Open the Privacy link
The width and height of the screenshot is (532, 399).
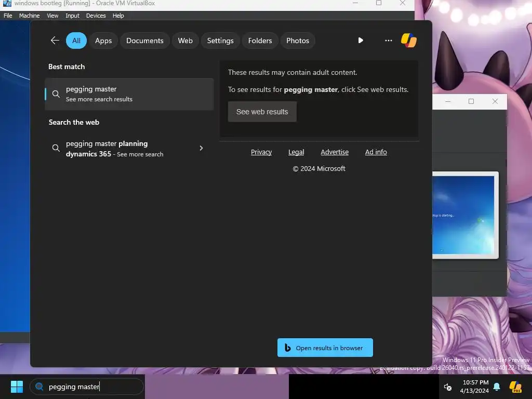261,152
